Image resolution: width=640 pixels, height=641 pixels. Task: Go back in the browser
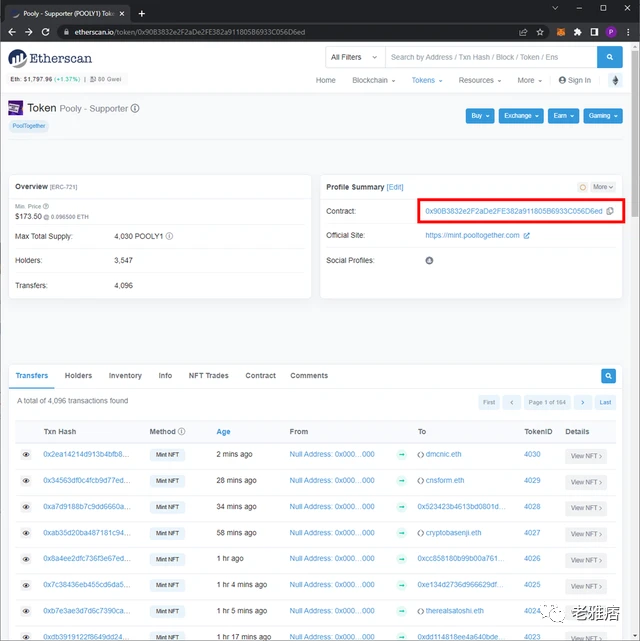[12, 32]
